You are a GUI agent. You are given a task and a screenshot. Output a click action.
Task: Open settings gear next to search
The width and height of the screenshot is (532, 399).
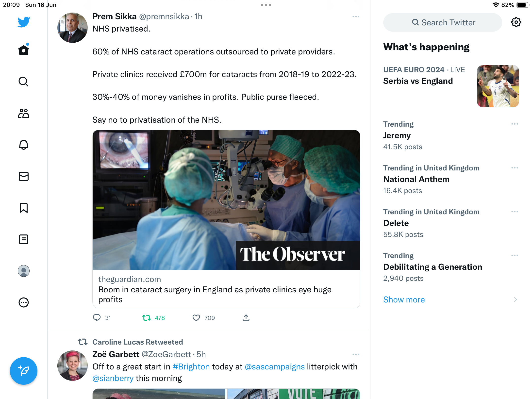click(516, 22)
